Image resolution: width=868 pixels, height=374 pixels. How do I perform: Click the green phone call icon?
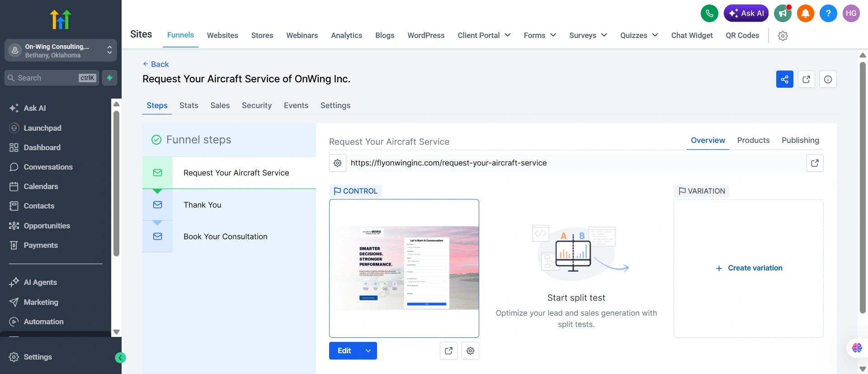coord(709,13)
